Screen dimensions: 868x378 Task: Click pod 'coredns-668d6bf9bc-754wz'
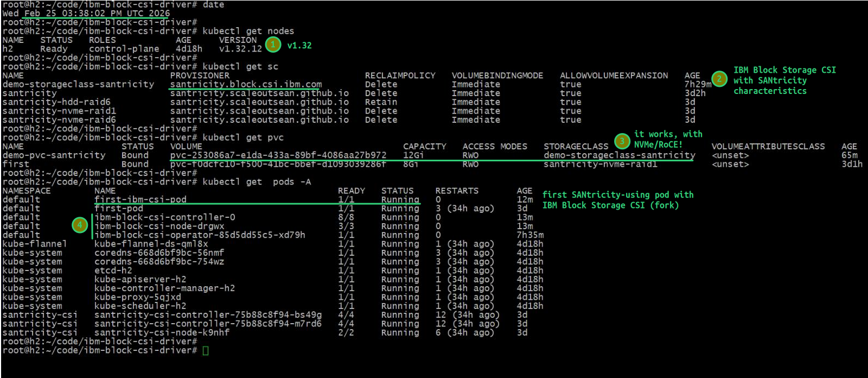159,262
